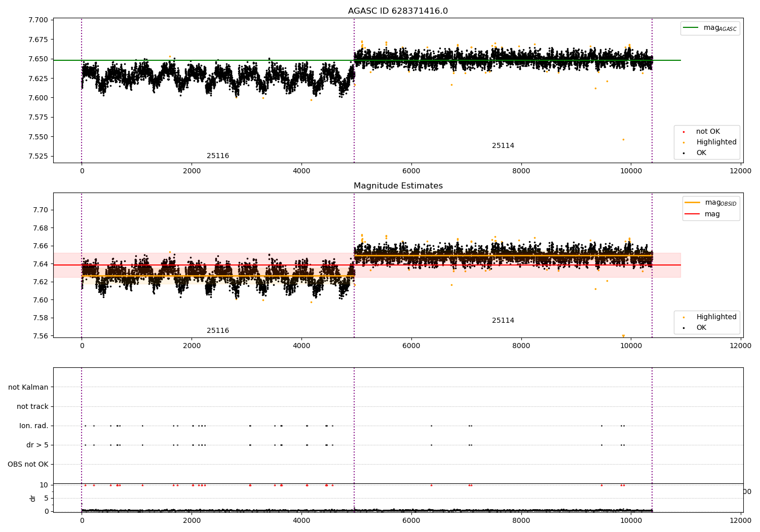
Task: Click the 7.625 y-axis tick label
Action: click(38, 79)
